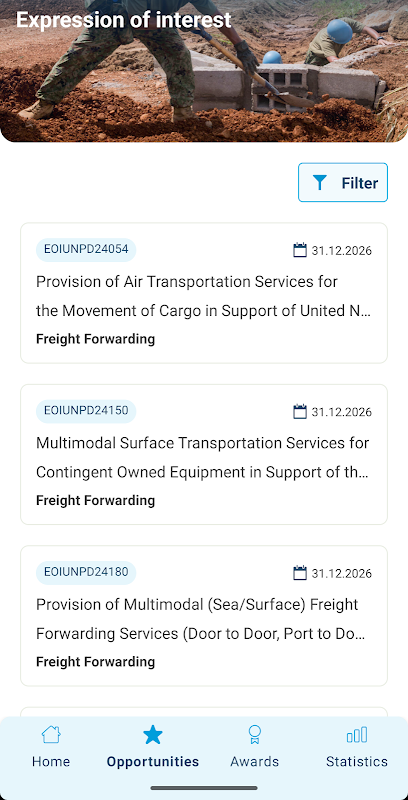Viewport: 408px width, 800px height.
Task: Select the EOIUNPD24054 reference tag
Action: point(86,249)
